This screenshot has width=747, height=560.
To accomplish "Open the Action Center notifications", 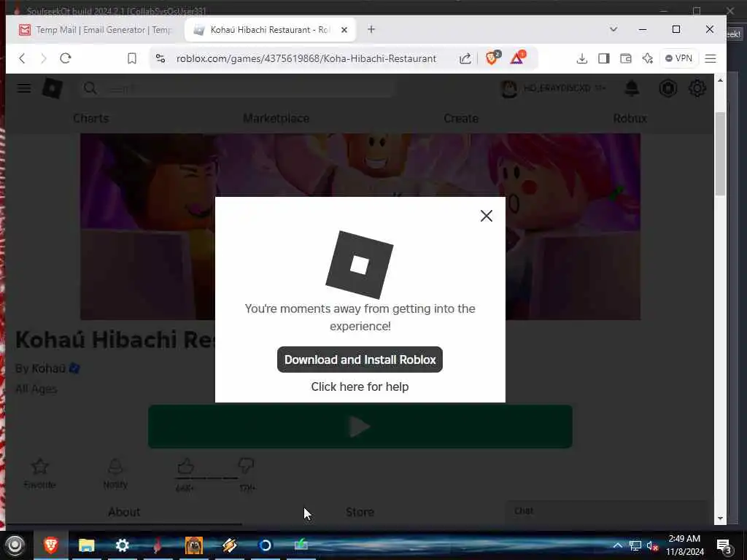I will [x=724, y=545].
